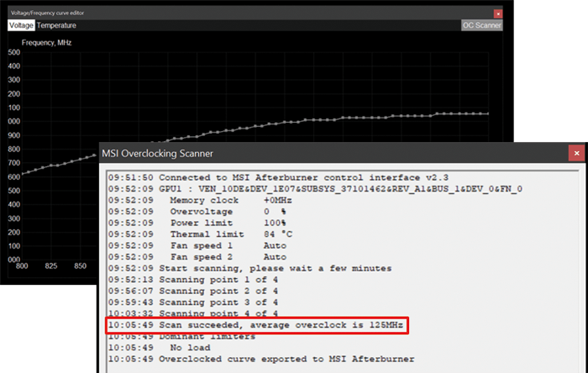Image resolution: width=588 pixels, height=373 pixels.
Task: Click the 'Thermal limit 84 °C' log line
Action: coord(201,234)
